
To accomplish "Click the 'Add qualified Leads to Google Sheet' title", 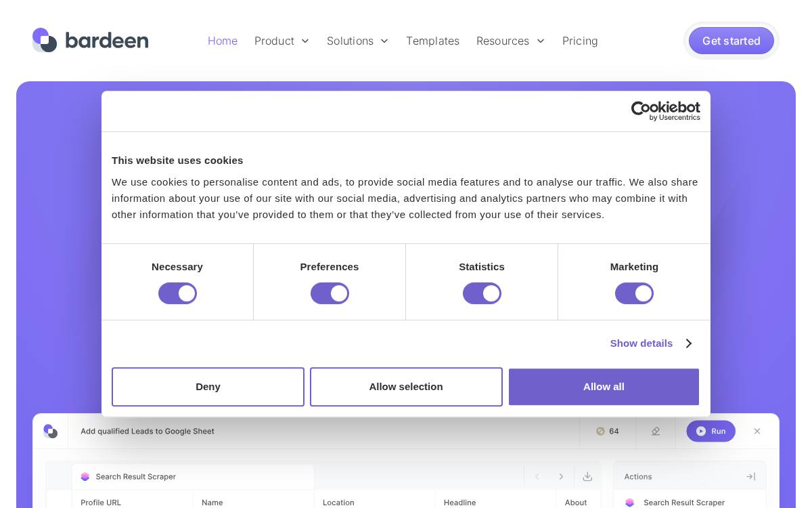I will point(148,431).
